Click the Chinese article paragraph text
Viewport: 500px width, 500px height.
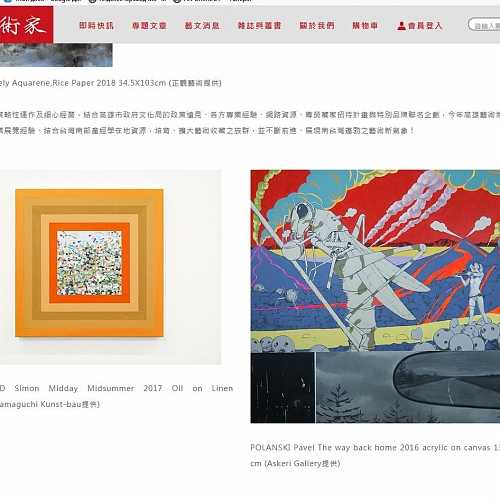[250, 123]
